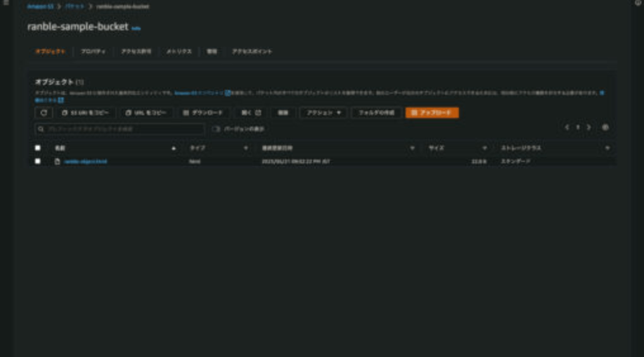This screenshot has width=644, height=357.
Task: Sort by 名前 column arrow
Action: pyautogui.click(x=173, y=148)
